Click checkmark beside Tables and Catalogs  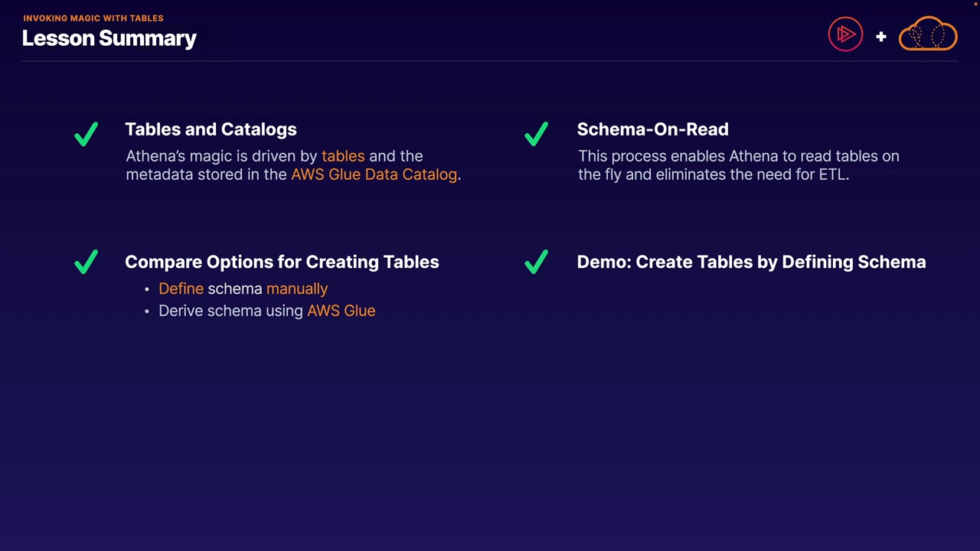87,134
